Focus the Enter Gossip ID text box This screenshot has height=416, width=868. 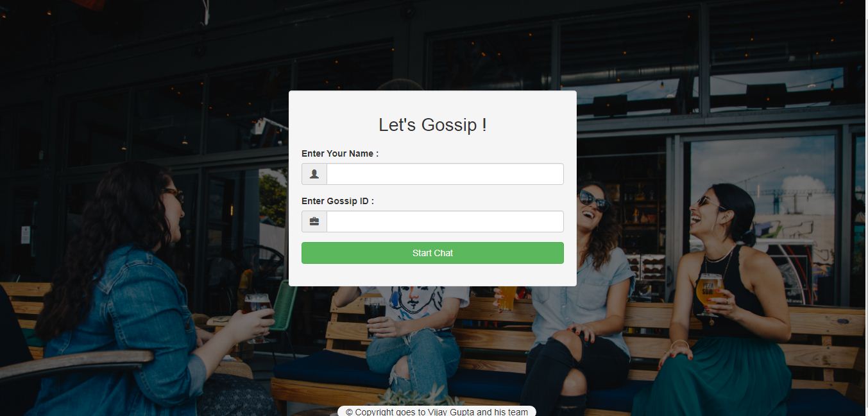click(x=445, y=221)
